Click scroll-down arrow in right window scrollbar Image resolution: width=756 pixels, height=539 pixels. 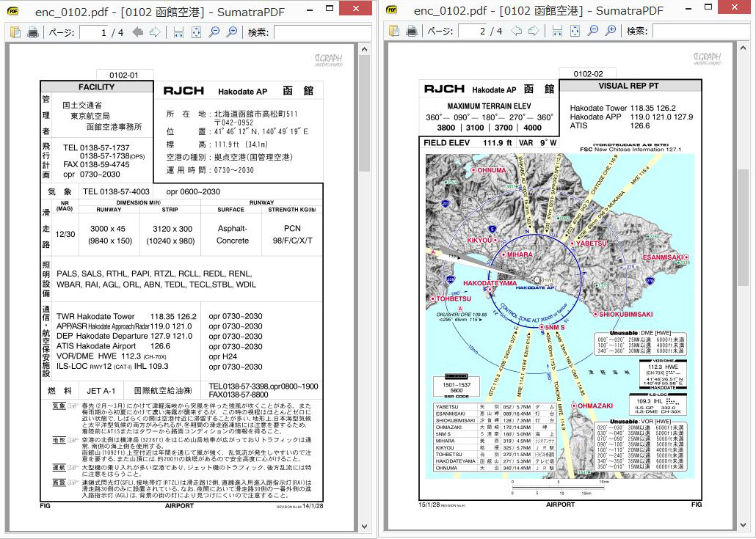click(743, 526)
